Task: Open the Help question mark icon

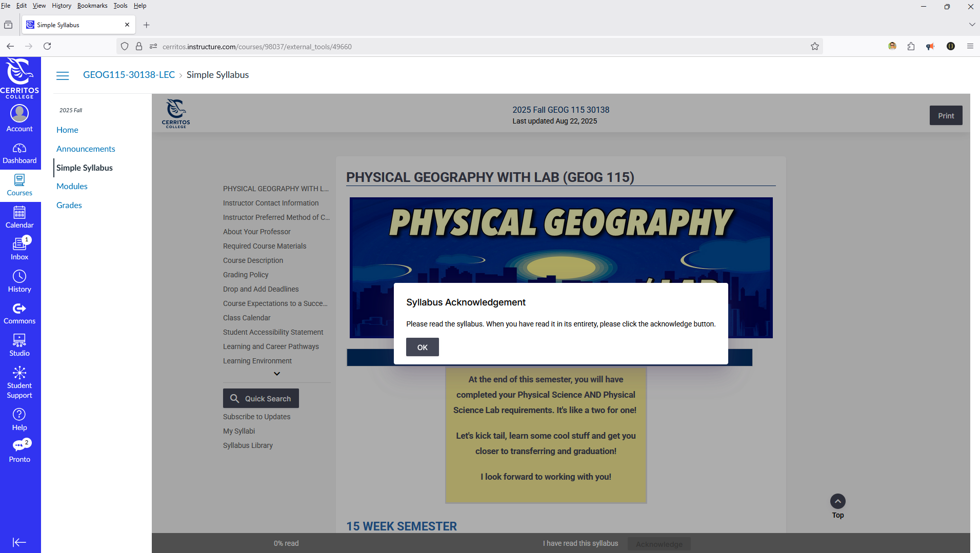Action: pos(19,420)
